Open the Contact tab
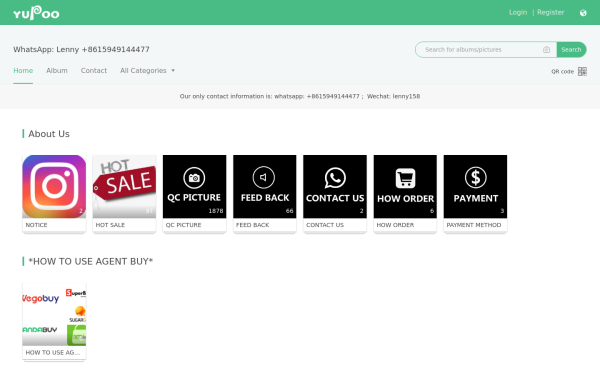The image size is (600, 375). (x=94, y=70)
